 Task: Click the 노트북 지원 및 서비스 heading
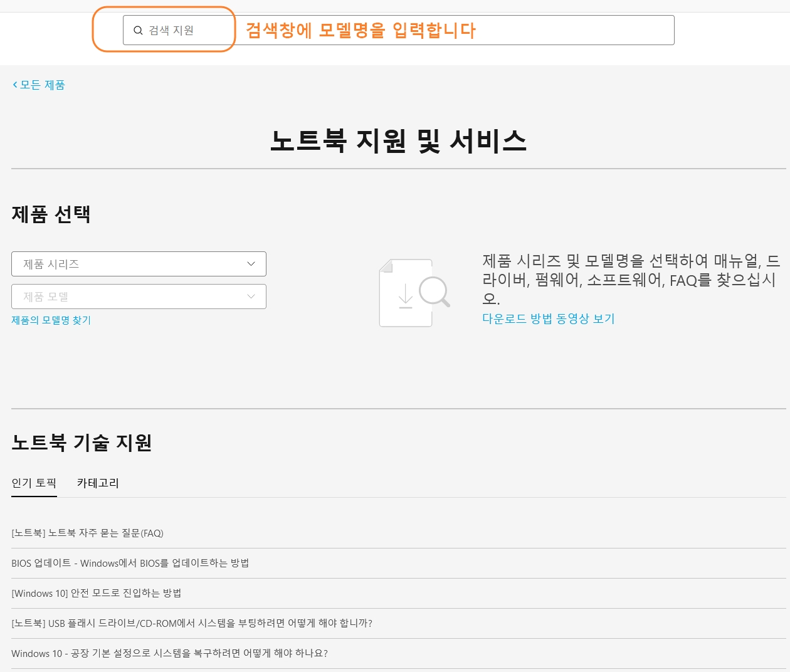398,140
